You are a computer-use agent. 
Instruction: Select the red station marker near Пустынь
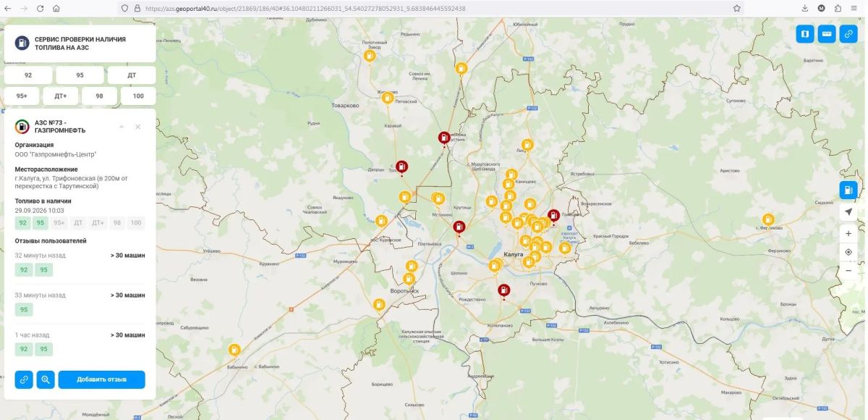pos(444,137)
